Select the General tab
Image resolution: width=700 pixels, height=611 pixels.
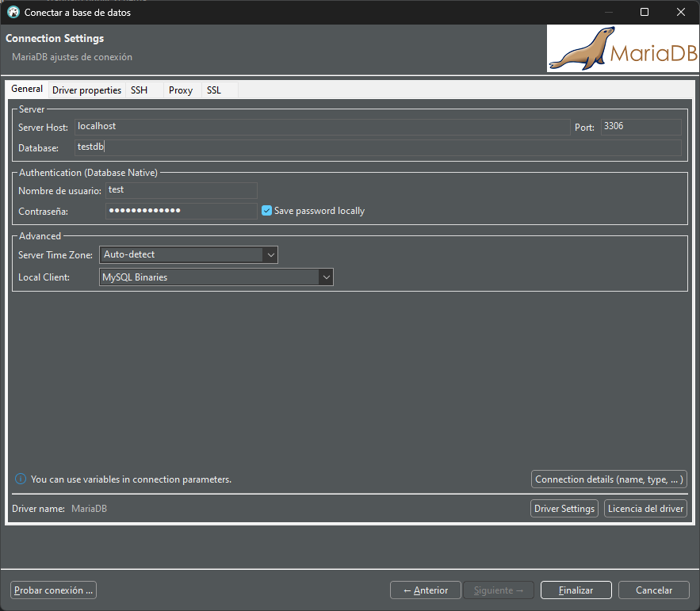(x=27, y=90)
